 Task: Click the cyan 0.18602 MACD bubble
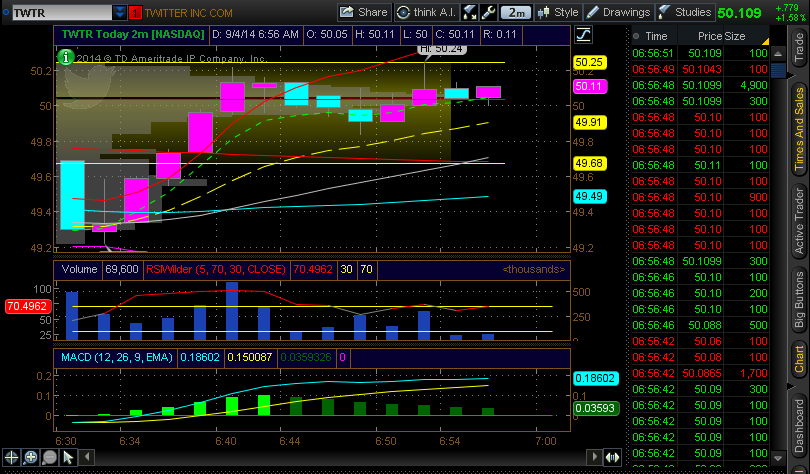click(595, 378)
